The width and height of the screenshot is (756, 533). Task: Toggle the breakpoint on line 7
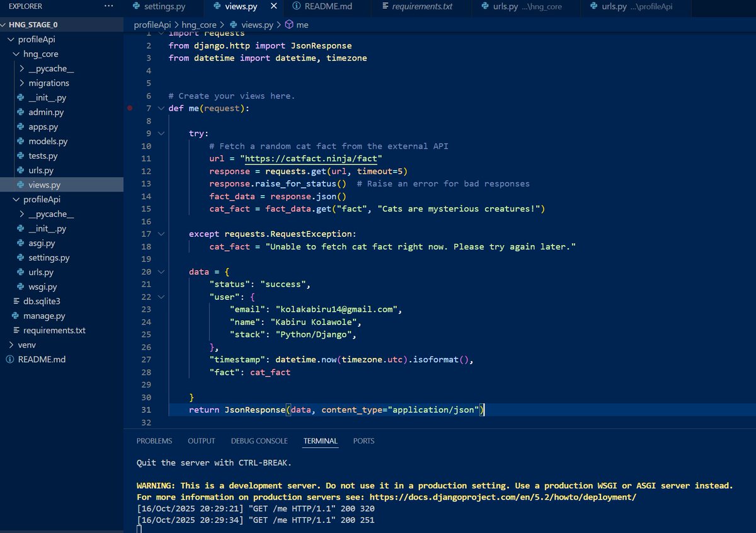[130, 108]
